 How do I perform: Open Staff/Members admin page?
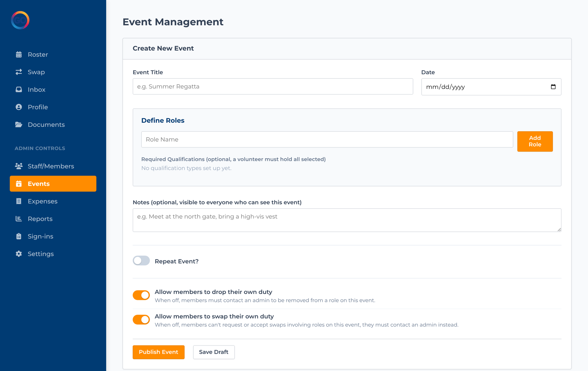(x=53, y=166)
